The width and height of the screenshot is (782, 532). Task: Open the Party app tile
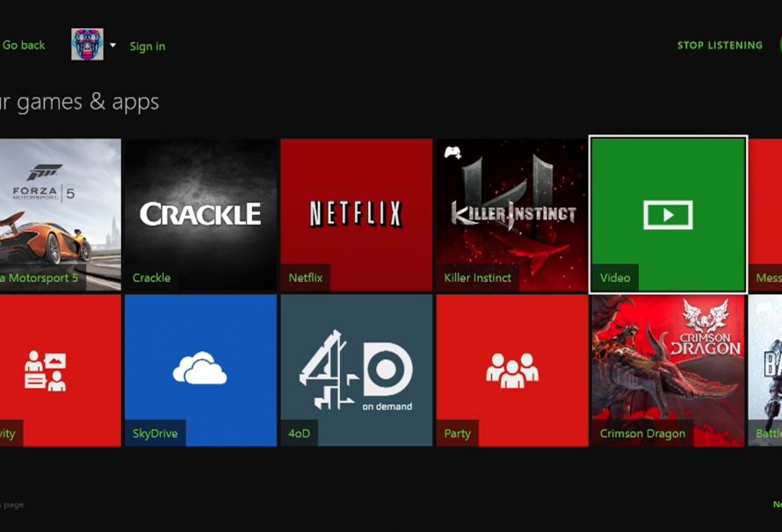point(511,370)
